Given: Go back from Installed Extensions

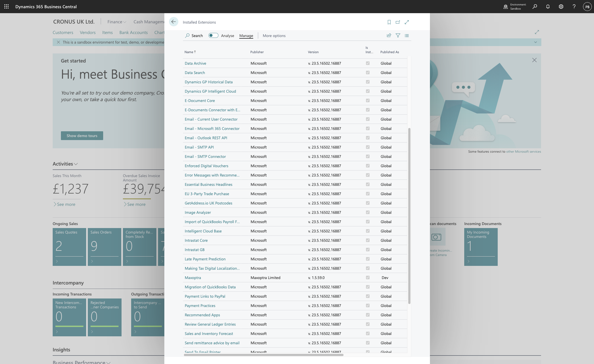Looking at the screenshot, I should 173,22.
